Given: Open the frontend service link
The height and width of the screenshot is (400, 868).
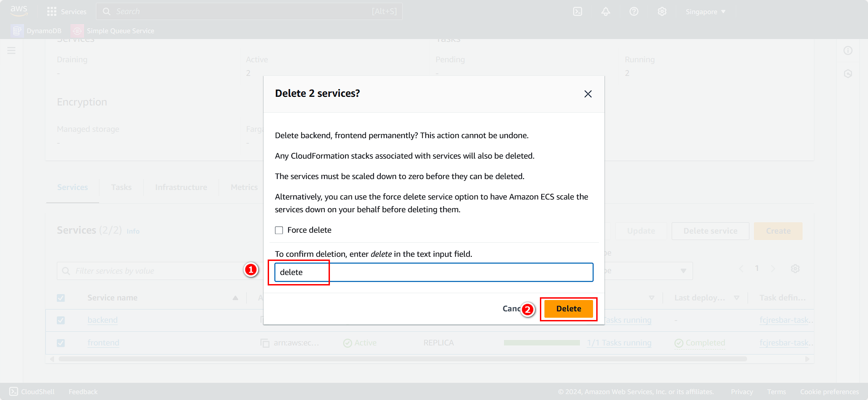Looking at the screenshot, I should [x=103, y=343].
